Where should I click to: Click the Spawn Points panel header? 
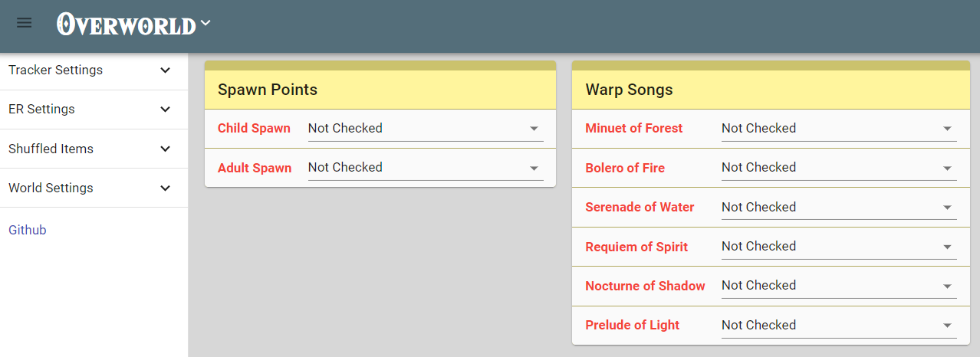click(380, 90)
